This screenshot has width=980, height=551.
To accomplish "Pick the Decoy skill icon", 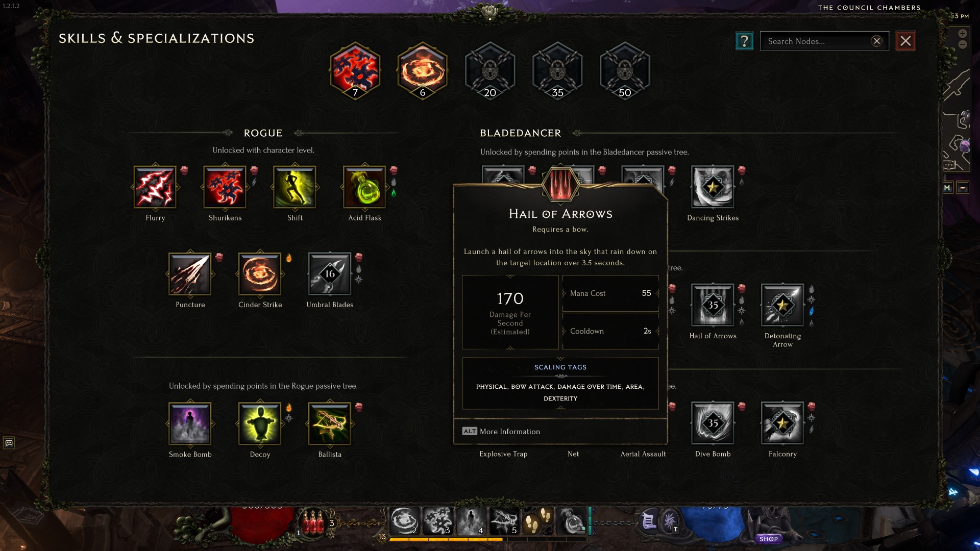I will pyautogui.click(x=260, y=423).
